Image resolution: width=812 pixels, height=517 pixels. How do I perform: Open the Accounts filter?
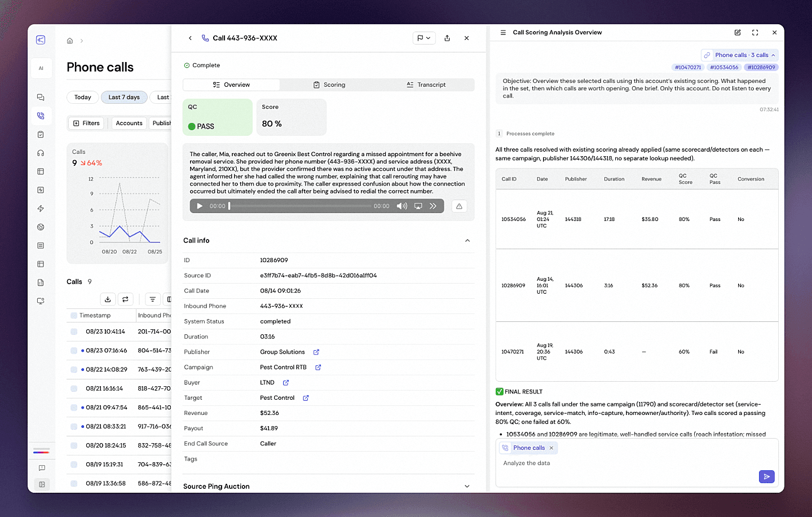click(129, 123)
